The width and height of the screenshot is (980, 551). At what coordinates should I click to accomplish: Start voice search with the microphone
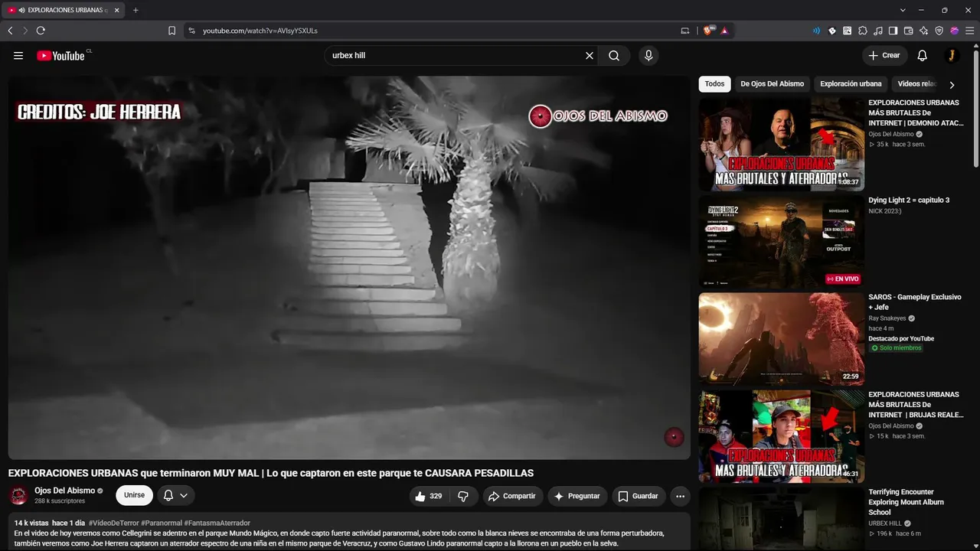[648, 56]
